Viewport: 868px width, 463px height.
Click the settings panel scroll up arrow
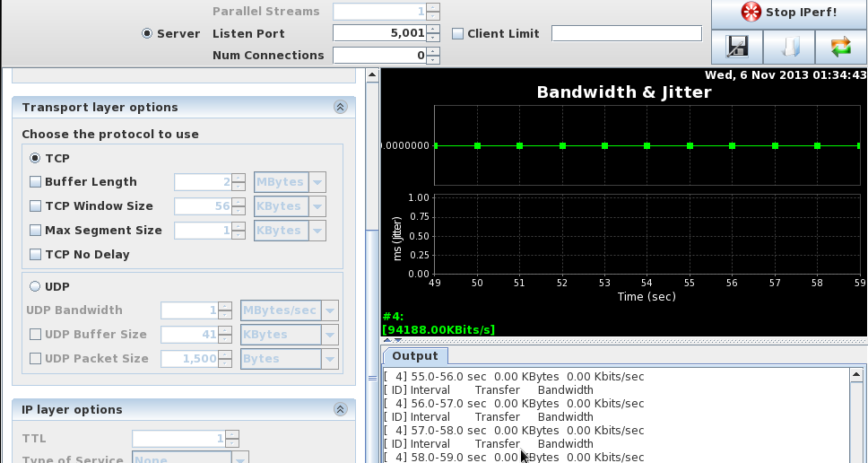(372, 74)
